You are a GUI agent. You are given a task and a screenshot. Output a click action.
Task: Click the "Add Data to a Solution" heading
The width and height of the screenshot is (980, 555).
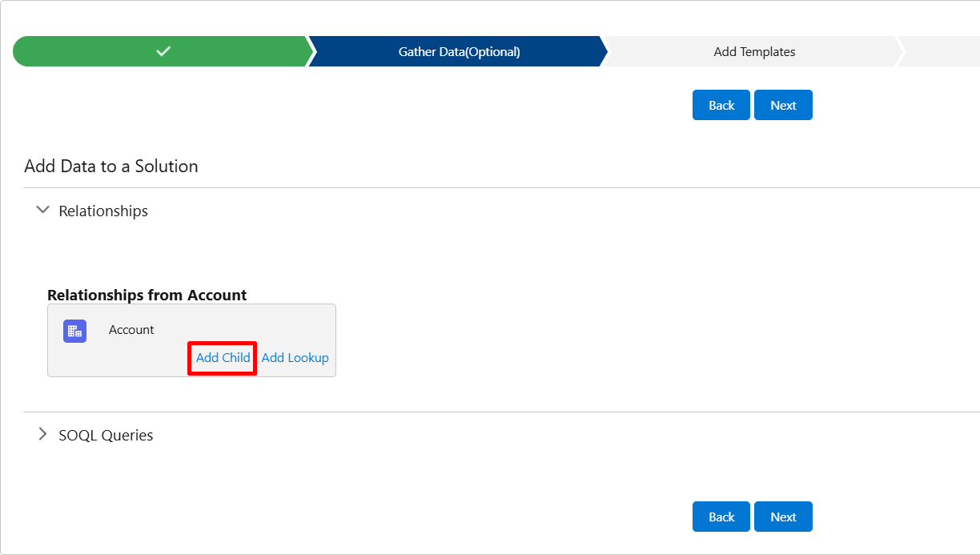pyautogui.click(x=111, y=167)
